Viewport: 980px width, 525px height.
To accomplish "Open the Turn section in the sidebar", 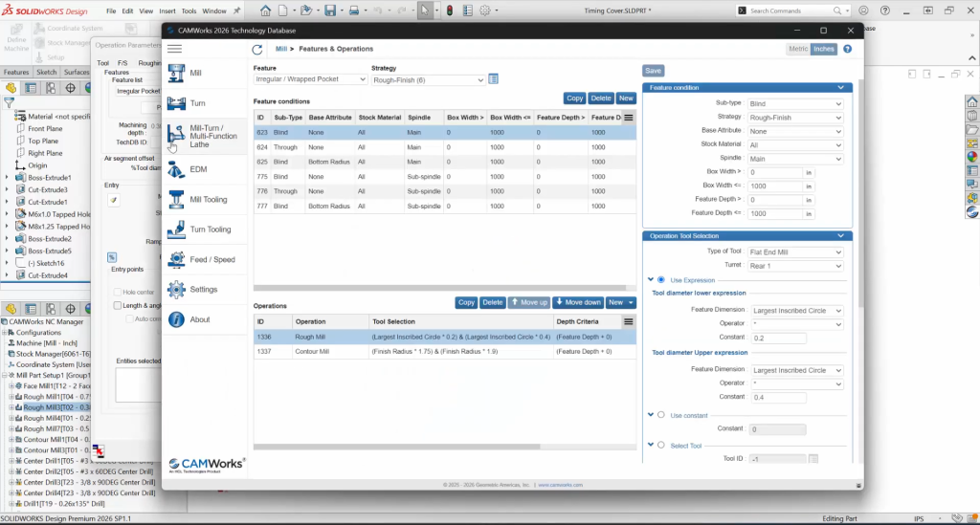I will [x=197, y=103].
